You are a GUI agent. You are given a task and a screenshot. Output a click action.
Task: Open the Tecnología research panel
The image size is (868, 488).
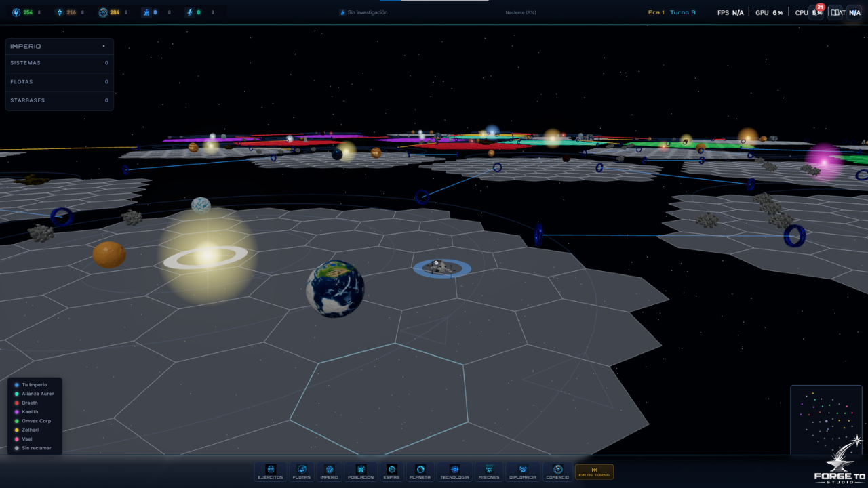tap(455, 472)
